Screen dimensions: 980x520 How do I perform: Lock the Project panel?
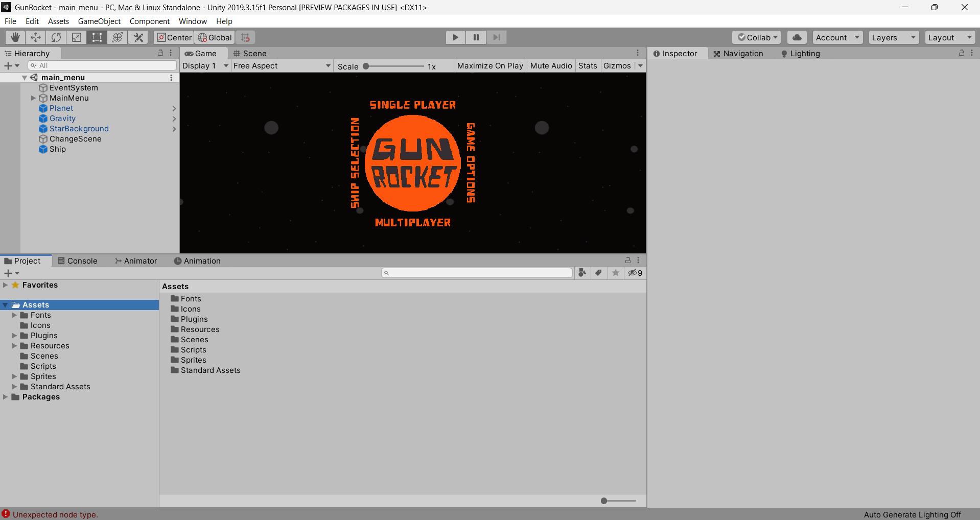tap(628, 260)
